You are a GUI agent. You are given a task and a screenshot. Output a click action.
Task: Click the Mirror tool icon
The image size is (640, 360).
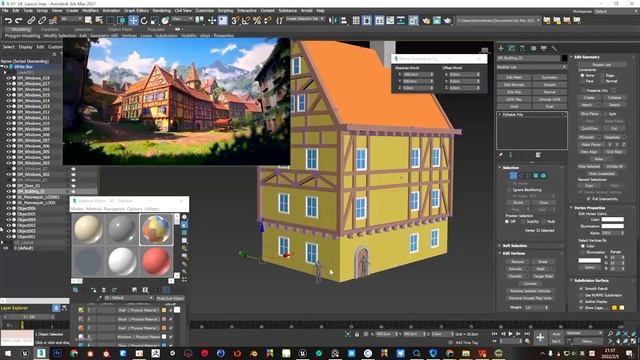tap(333, 20)
